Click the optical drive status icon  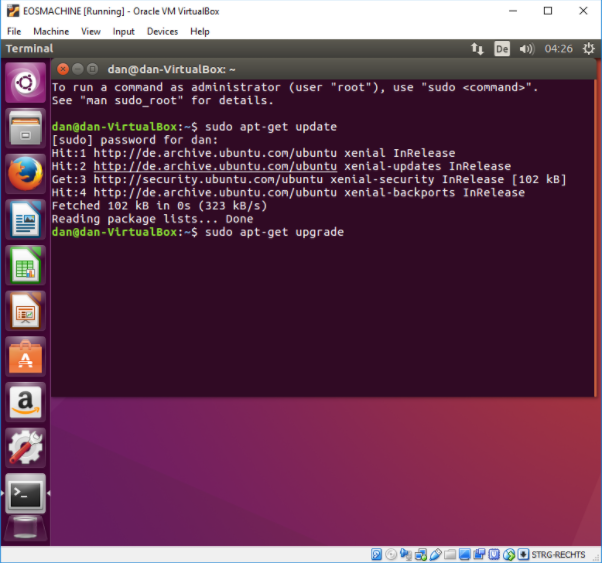pos(391,555)
